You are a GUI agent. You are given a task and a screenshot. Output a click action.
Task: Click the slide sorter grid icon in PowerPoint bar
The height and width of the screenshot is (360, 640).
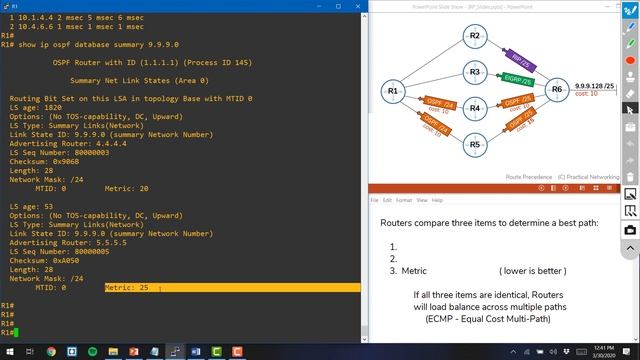596,188
